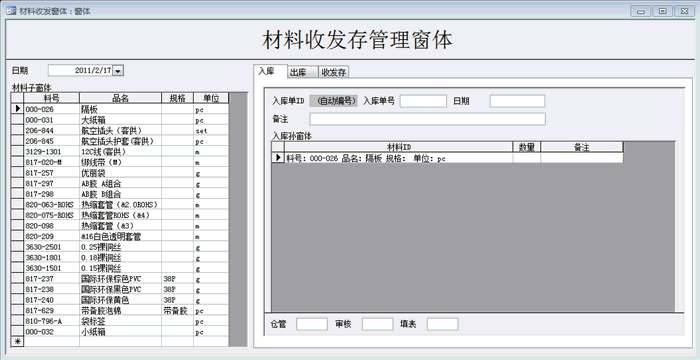
Task: Click the cell 袋标签
Action: tap(121, 321)
